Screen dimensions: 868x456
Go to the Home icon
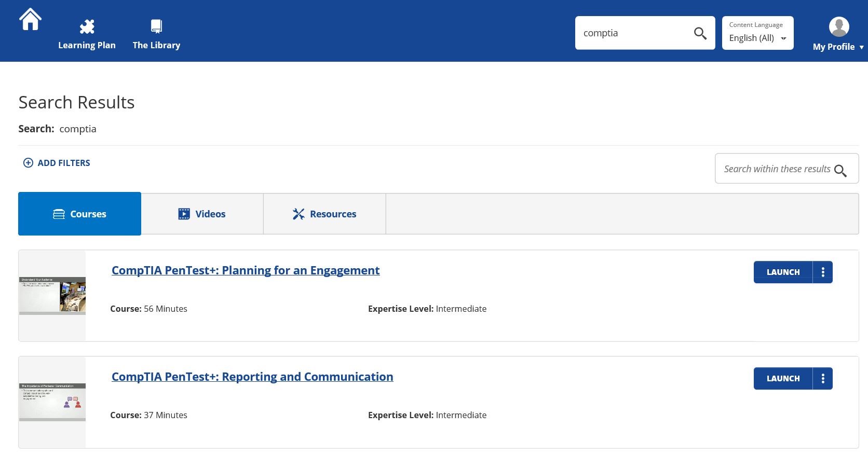(x=30, y=20)
